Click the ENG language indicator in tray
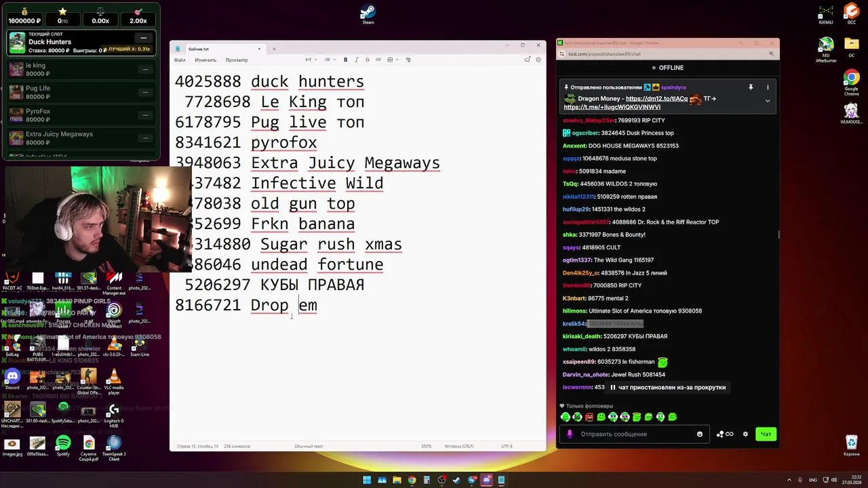Image resolution: width=868 pixels, height=488 pixels. (x=813, y=480)
